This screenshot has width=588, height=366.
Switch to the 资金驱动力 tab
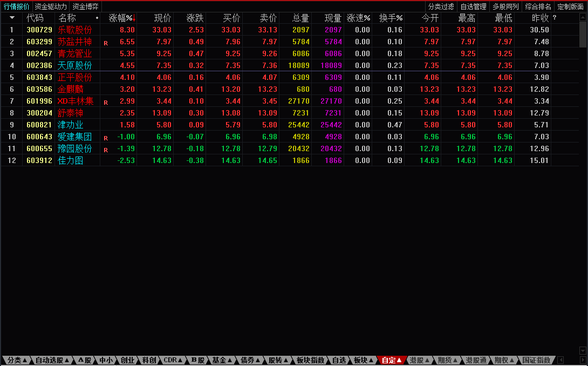(51, 6)
